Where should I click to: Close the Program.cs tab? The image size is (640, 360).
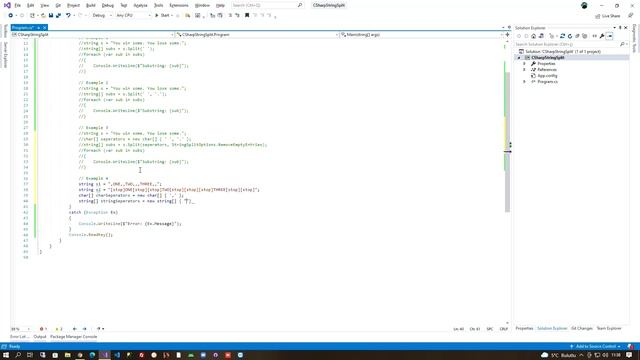(x=44, y=28)
